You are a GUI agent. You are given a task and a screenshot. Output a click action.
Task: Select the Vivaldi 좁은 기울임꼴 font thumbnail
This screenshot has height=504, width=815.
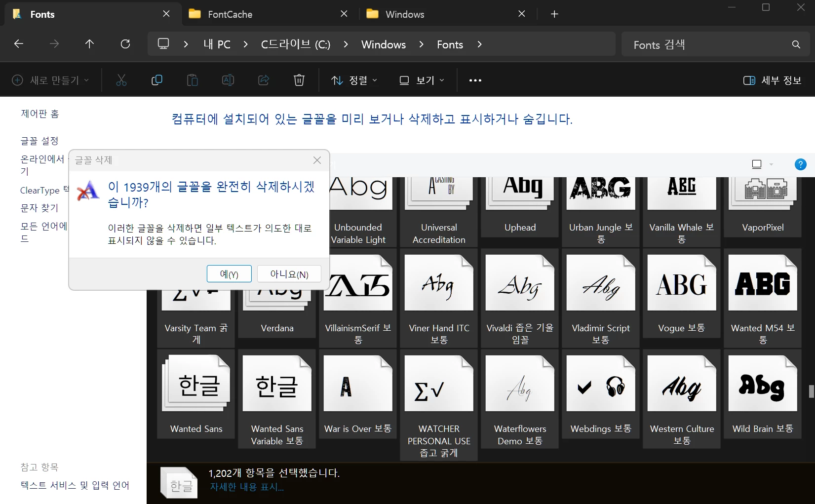(x=520, y=282)
